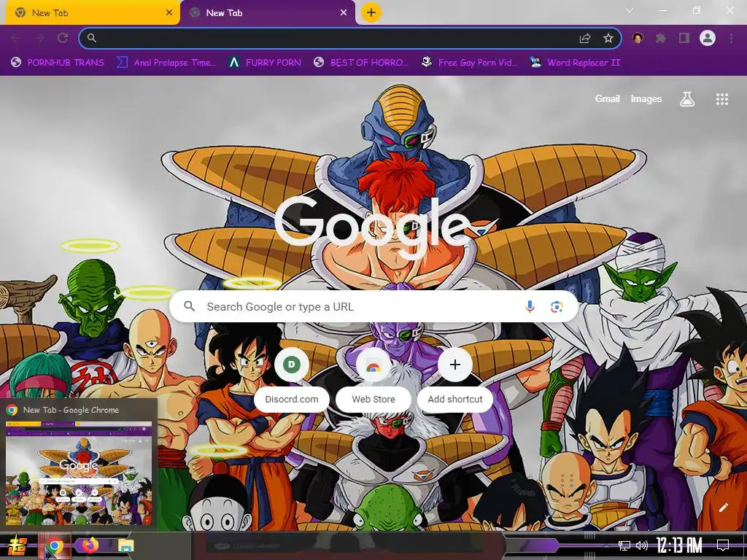Customize this page with pencil icon
Screen dimensions: 747x560
(x=723, y=507)
